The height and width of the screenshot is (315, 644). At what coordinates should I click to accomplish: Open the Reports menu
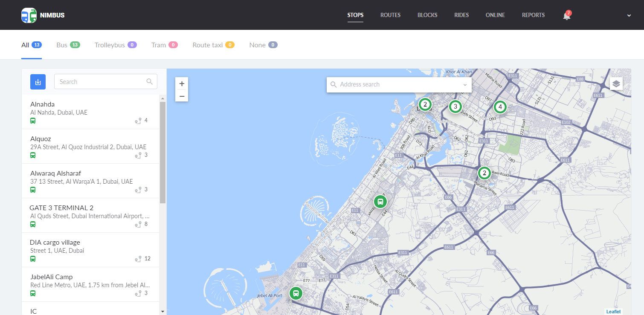click(533, 15)
